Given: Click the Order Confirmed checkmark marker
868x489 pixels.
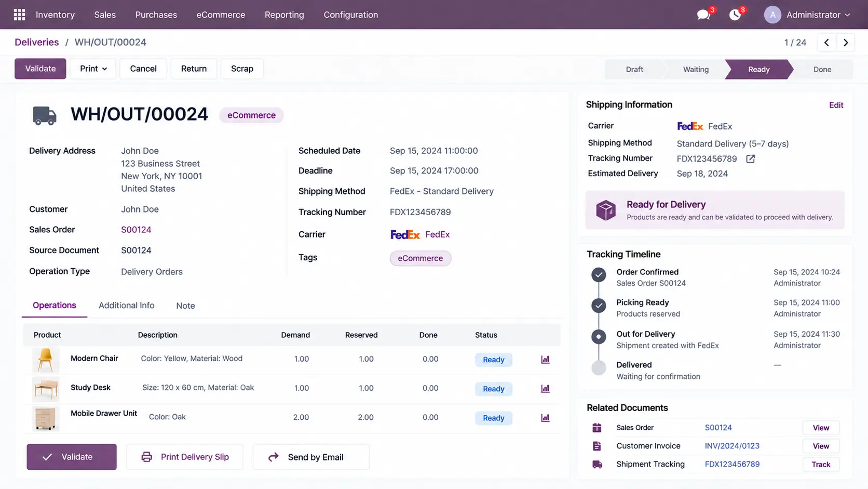Looking at the screenshot, I should coord(599,274).
